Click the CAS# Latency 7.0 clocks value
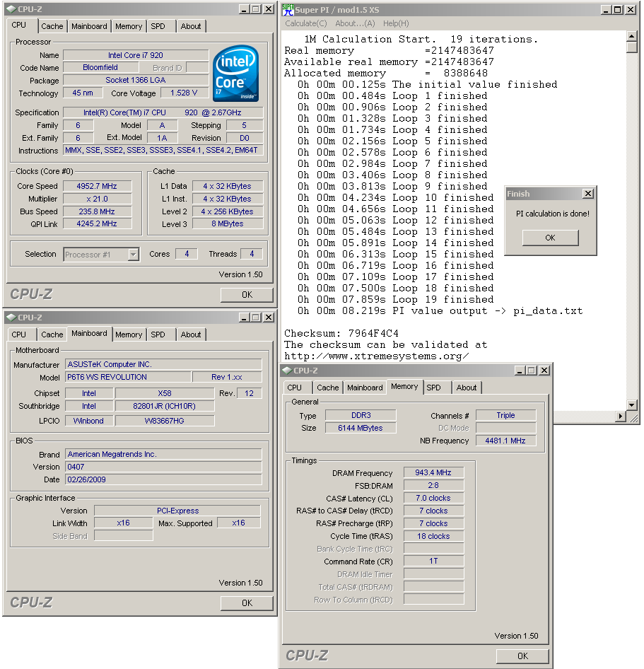The image size is (644, 669). coord(433,499)
